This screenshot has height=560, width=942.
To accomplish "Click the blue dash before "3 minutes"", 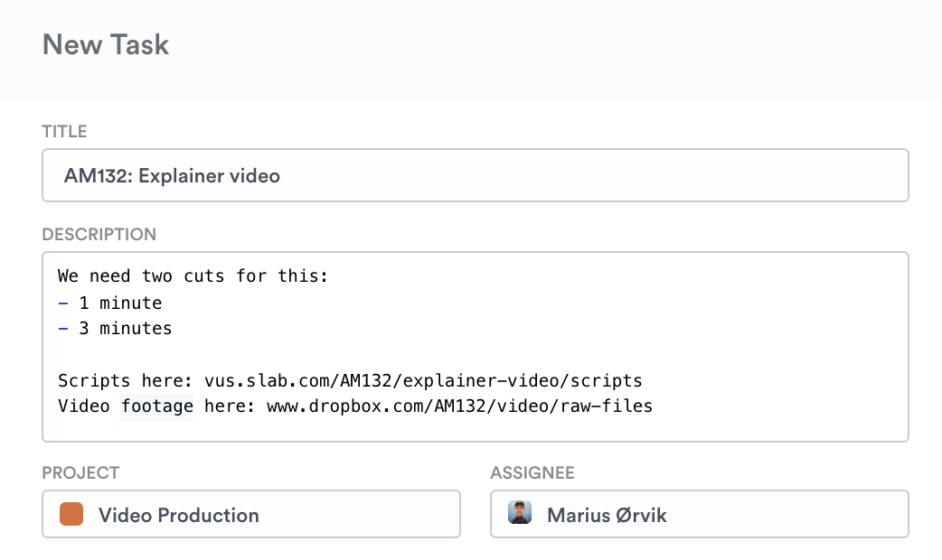I will click(x=63, y=328).
